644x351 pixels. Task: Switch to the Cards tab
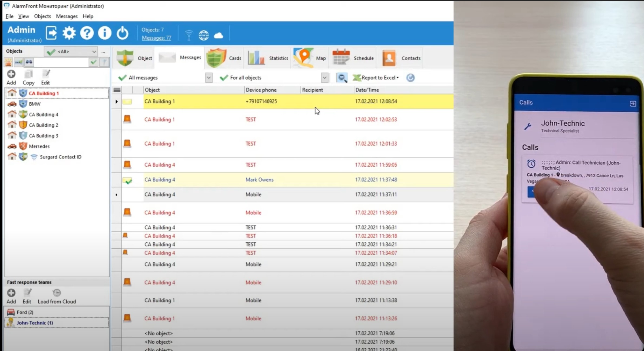coord(224,58)
